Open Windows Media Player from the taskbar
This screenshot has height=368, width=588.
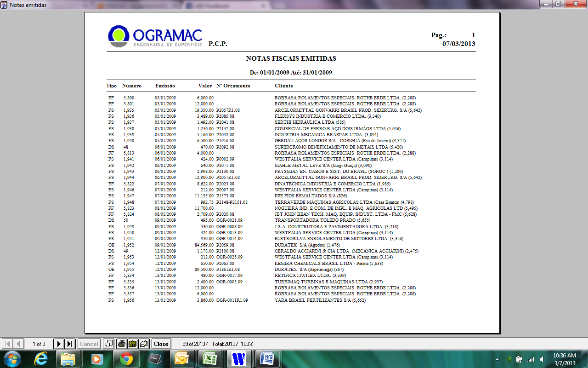(x=97, y=359)
